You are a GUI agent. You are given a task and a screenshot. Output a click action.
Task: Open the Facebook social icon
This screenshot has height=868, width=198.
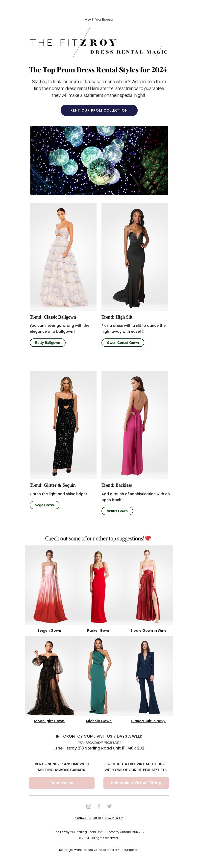[x=99, y=806]
